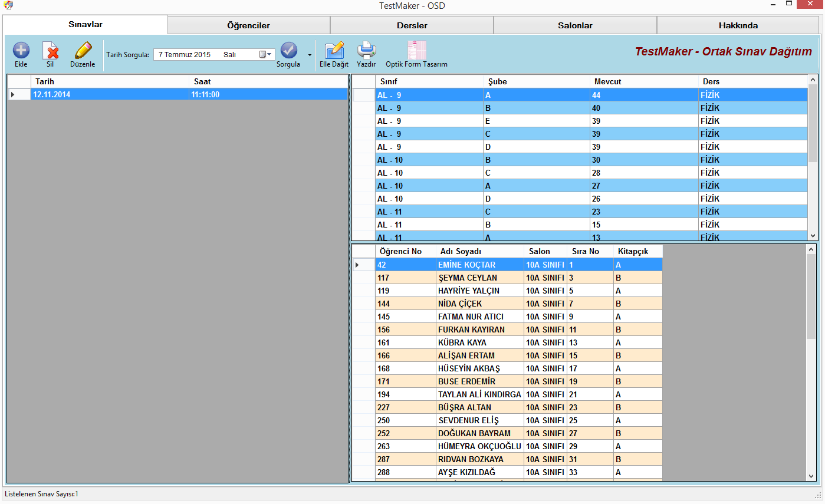This screenshot has height=504, width=825.
Task: Sort by the Mevcut column header
Action: pos(643,81)
